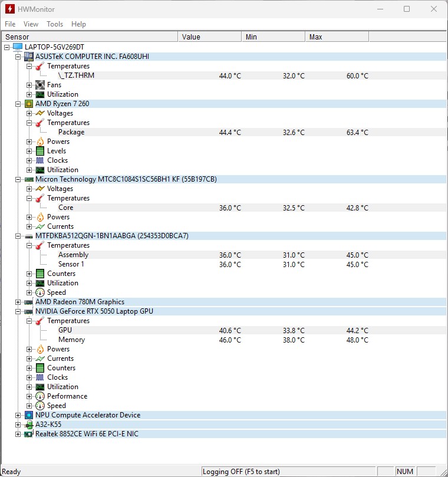The image size is (448, 477).
Task: Click the MTFDKBA512QGN SSD drive icon
Action: click(x=29, y=236)
